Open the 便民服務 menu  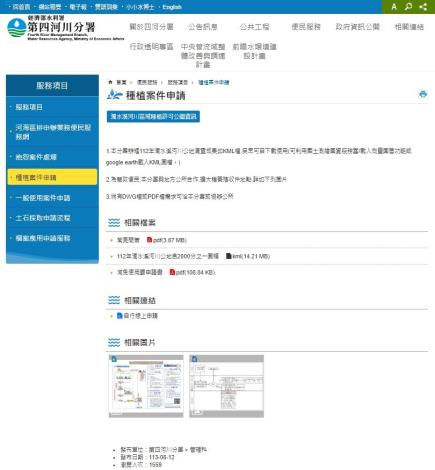pos(306,27)
